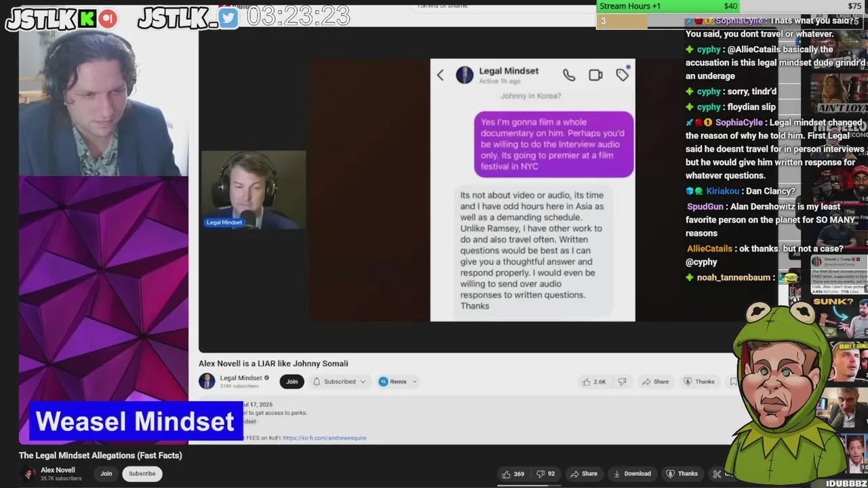Dislike the Legal Mindset video
This screenshot has width=868, height=488.
point(622,382)
